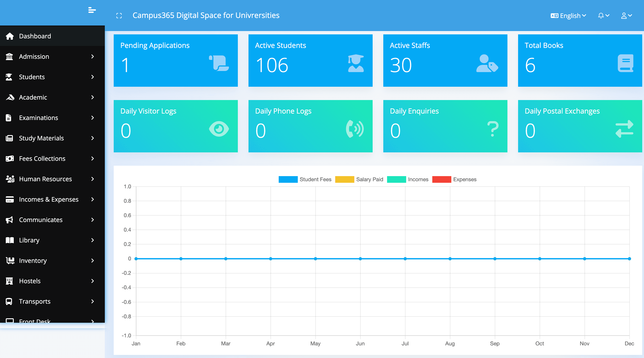Click the Examinations document icon
The image size is (644, 358).
10,118
